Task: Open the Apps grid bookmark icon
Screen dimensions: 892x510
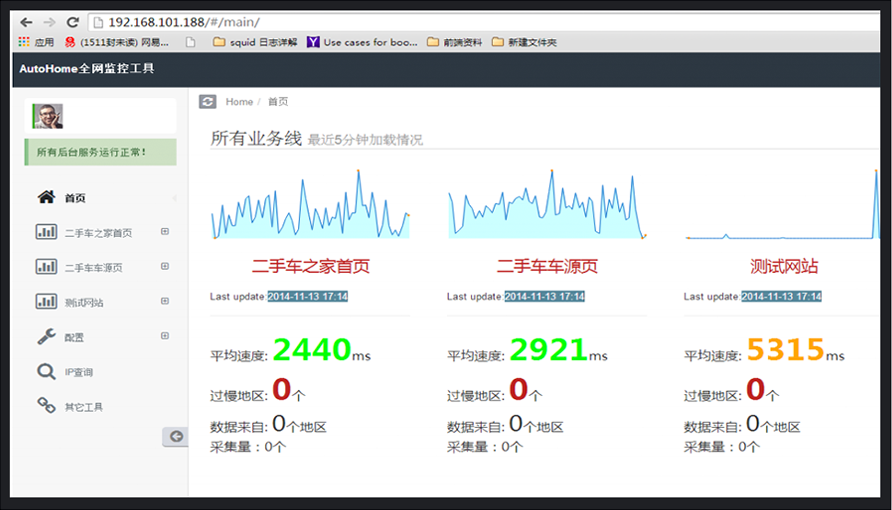Action: (23, 42)
